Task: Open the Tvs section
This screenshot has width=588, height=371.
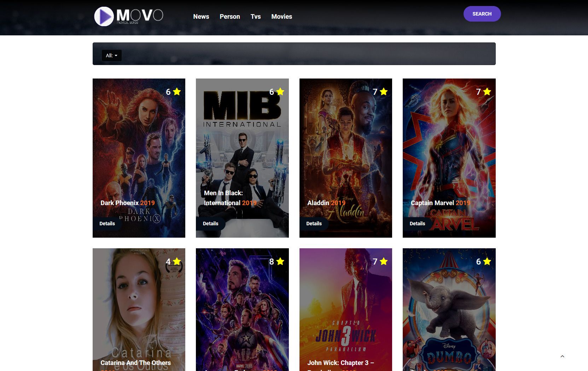Action: click(x=256, y=17)
